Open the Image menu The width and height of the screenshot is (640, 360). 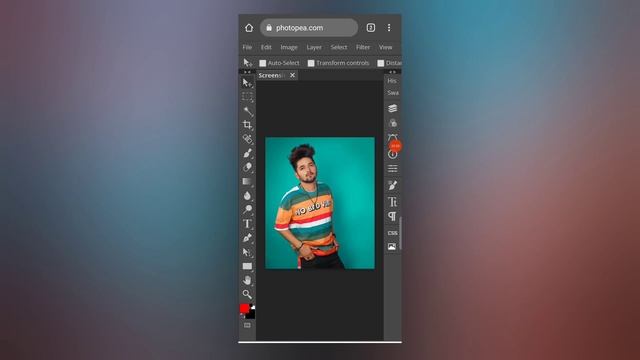pos(289,47)
